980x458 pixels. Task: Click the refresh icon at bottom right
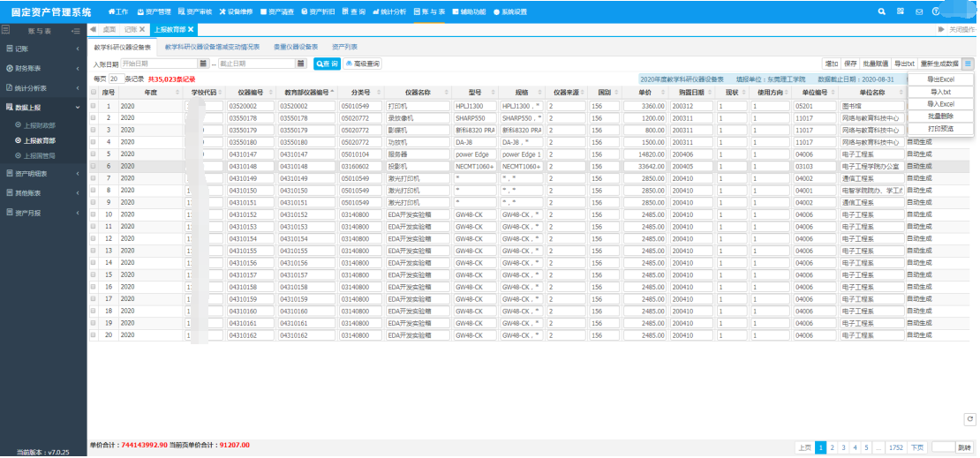(969, 418)
